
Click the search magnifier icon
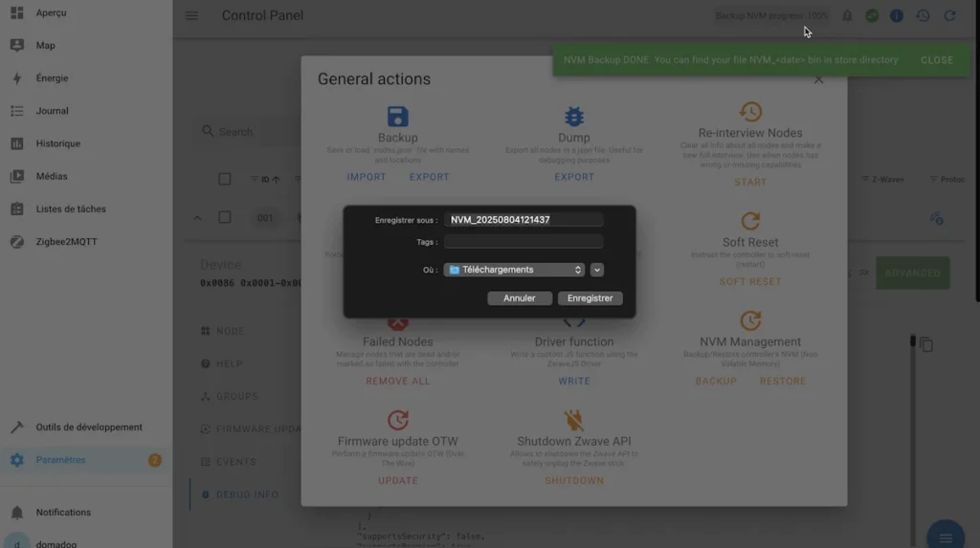point(208,131)
